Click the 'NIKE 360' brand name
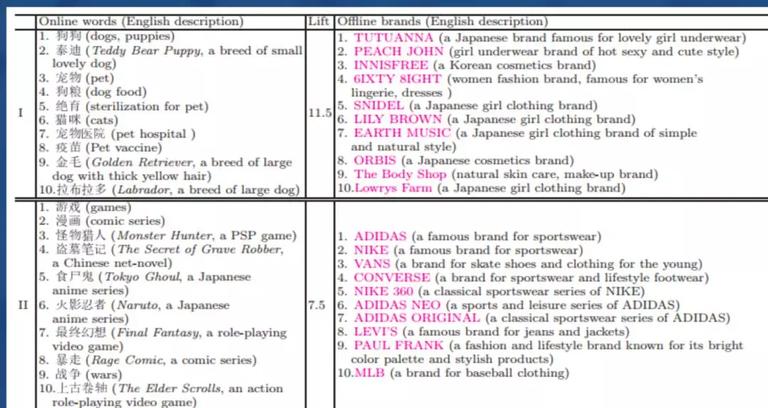This screenshot has width=768, height=408. (384, 291)
